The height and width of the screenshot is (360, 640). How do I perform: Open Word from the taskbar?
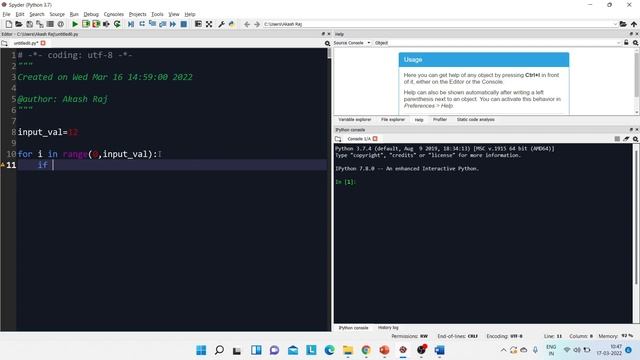coord(440,350)
